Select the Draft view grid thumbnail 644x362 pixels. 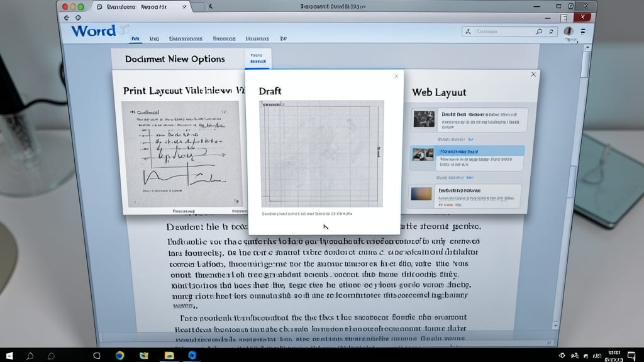pyautogui.click(x=321, y=154)
